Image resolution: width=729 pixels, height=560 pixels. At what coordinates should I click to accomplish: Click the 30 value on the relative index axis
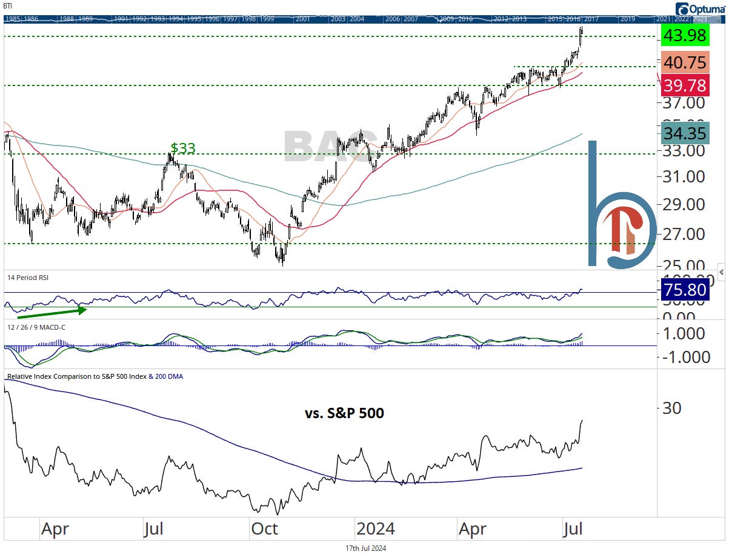(x=671, y=408)
